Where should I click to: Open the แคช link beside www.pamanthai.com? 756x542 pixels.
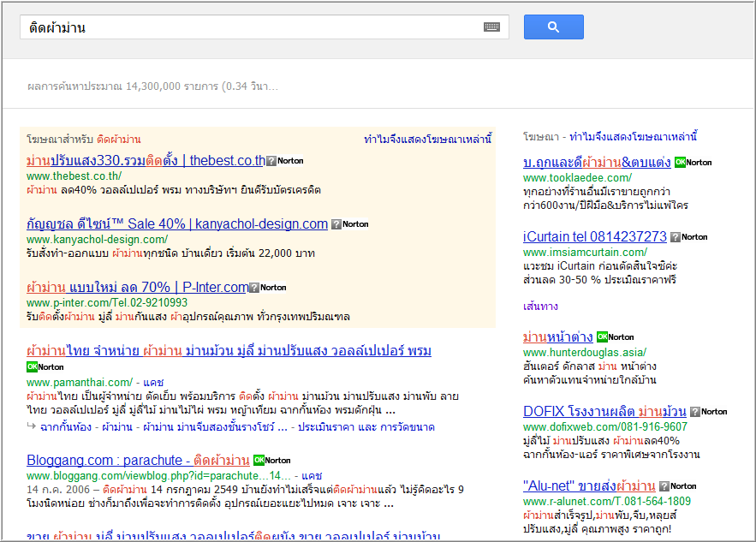pyautogui.click(x=153, y=383)
